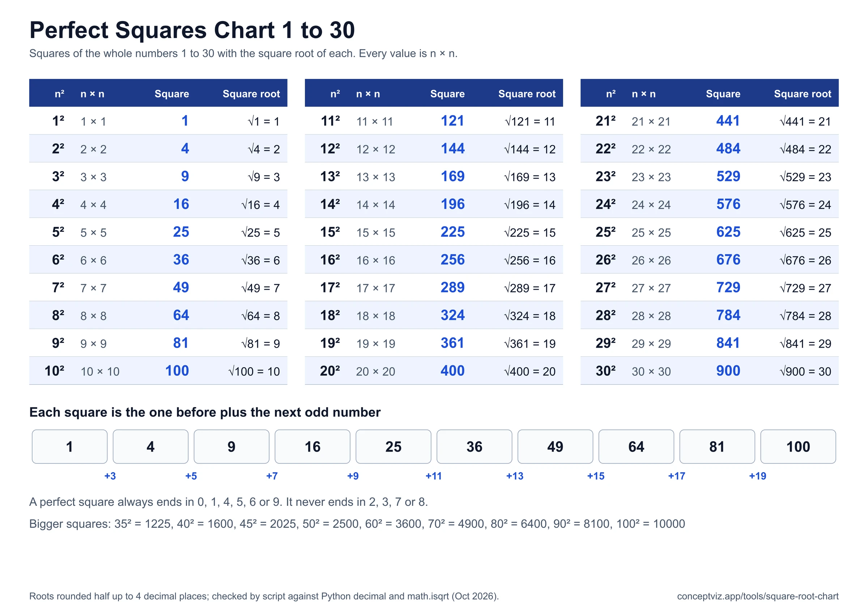Click the square value 144
Screen dimensions: 868x614
point(452,148)
